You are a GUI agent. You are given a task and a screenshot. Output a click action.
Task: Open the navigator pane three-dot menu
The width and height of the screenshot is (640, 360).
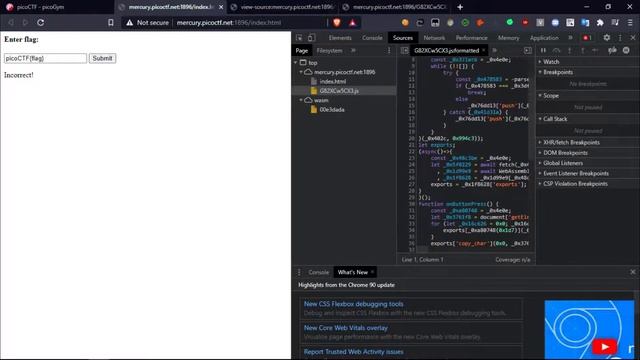[x=389, y=50]
